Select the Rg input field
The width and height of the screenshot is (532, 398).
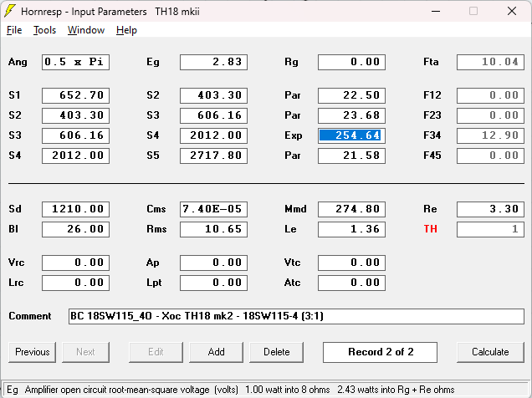(x=351, y=62)
